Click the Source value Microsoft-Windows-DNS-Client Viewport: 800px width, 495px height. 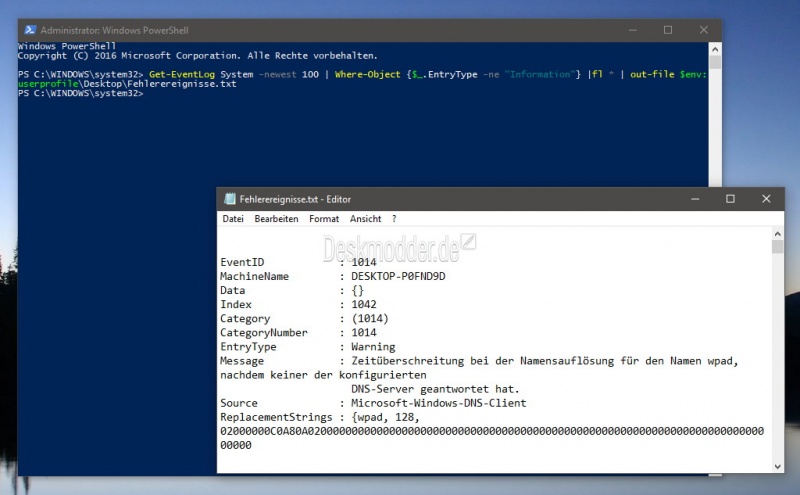[438, 403]
